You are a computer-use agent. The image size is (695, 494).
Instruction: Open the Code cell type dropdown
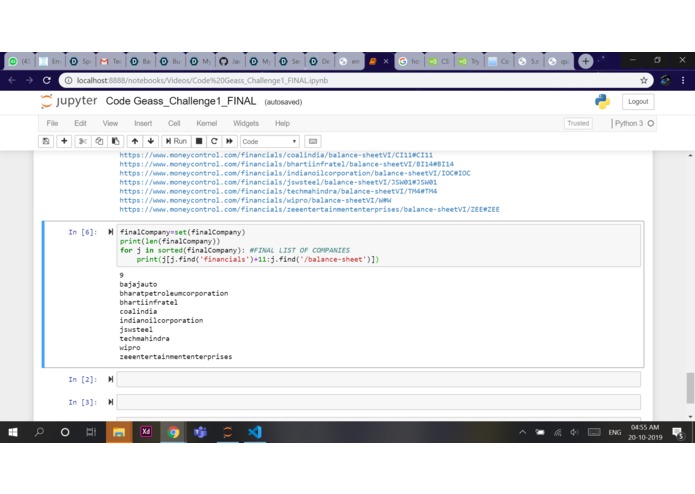click(x=269, y=141)
